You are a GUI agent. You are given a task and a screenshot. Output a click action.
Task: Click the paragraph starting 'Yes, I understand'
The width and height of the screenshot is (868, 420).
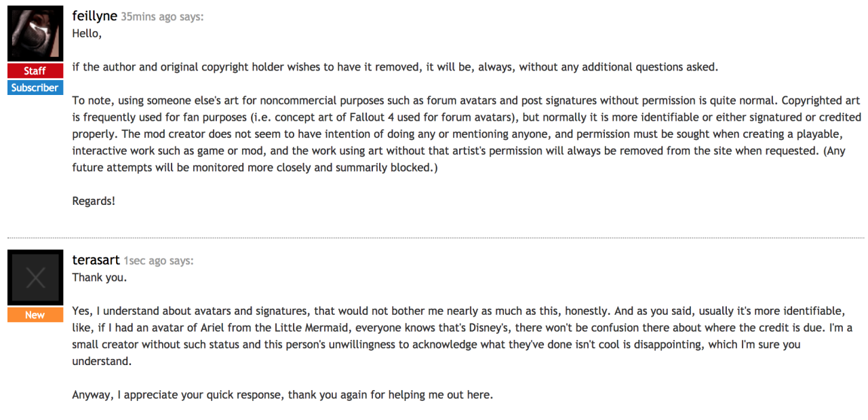[x=462, y=336]
